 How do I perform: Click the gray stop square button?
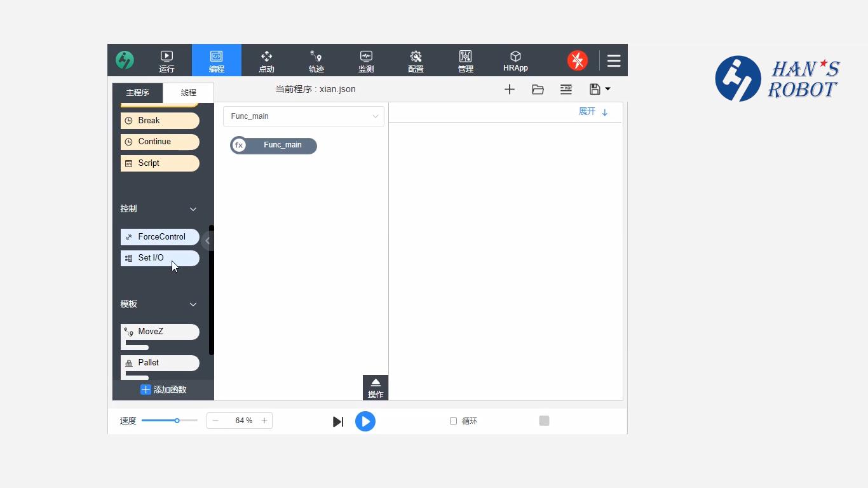[x=544, y=421]
